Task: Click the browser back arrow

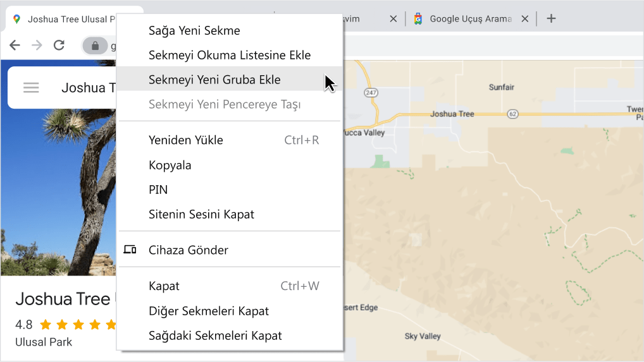Action: 15,45
